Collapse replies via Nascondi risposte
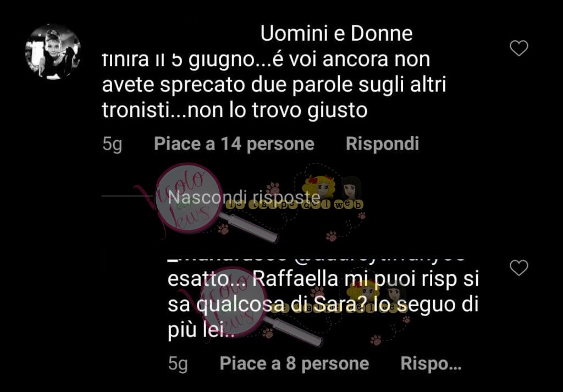This screenshot has height=392, width=563. click(244, 197)
